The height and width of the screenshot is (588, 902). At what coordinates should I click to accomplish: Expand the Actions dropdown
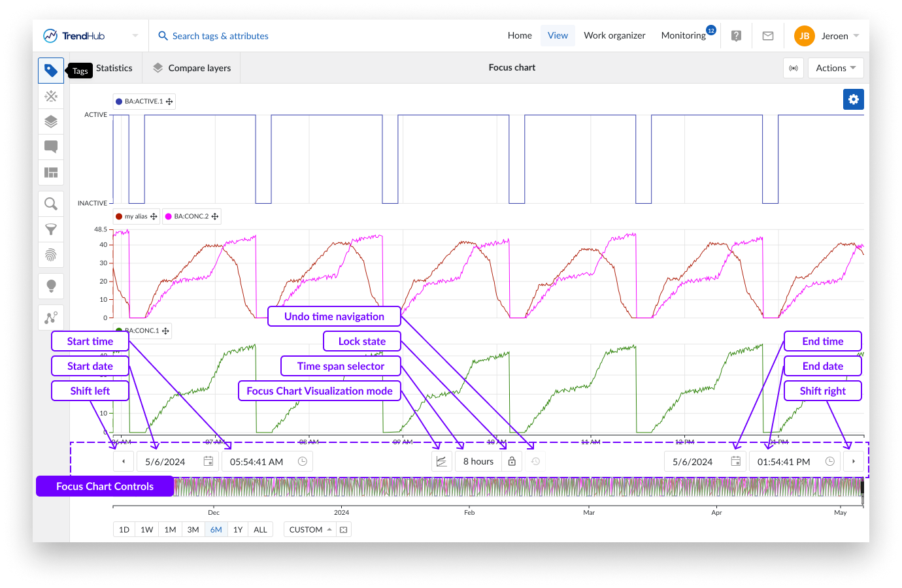tap(835, 68)
